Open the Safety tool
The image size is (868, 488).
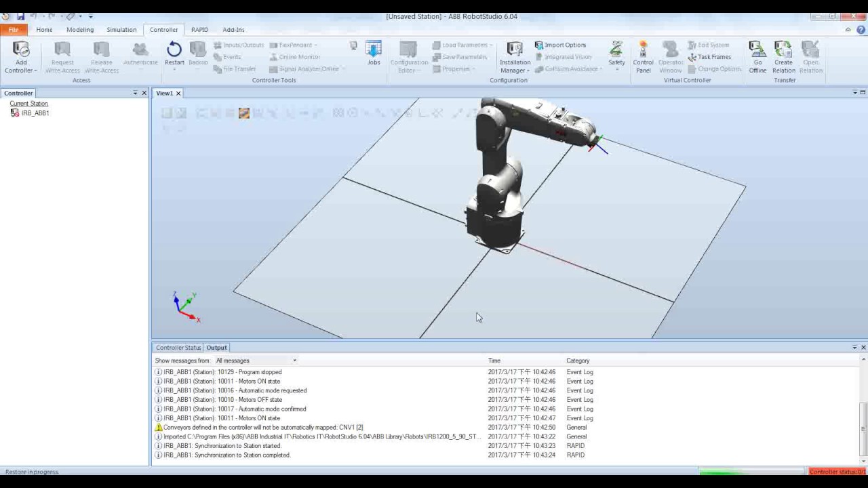[x=616, y=54]
